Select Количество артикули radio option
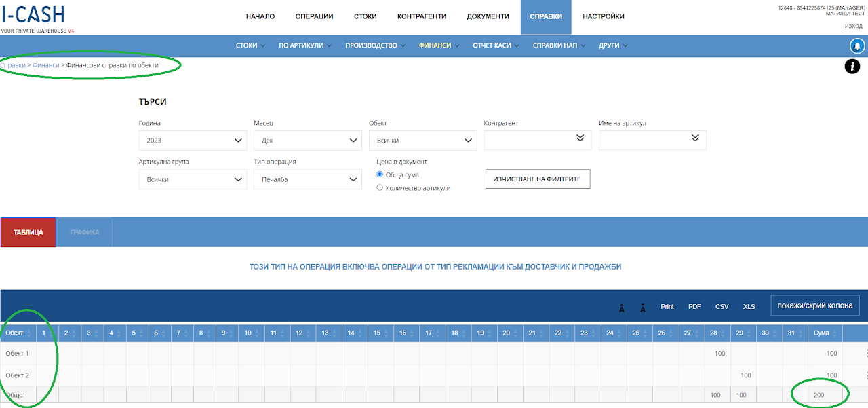The height and width of the screenshot is (408, 868). click(380, 187)
